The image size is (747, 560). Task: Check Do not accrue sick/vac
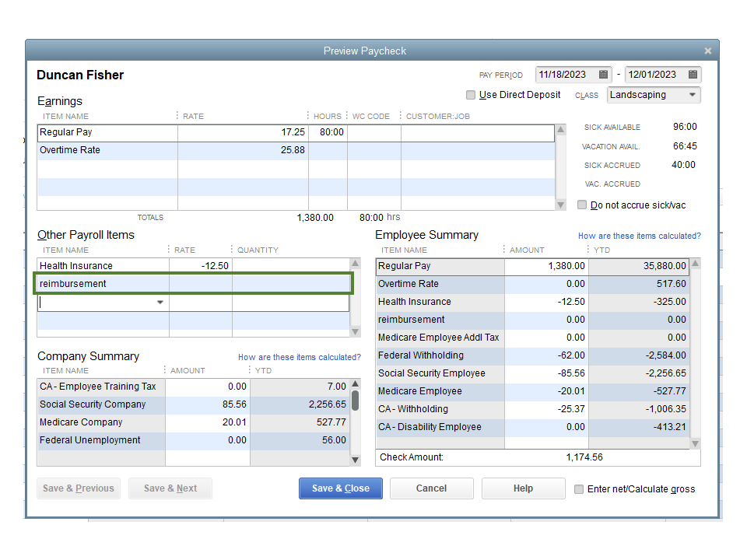pos(582,205)
